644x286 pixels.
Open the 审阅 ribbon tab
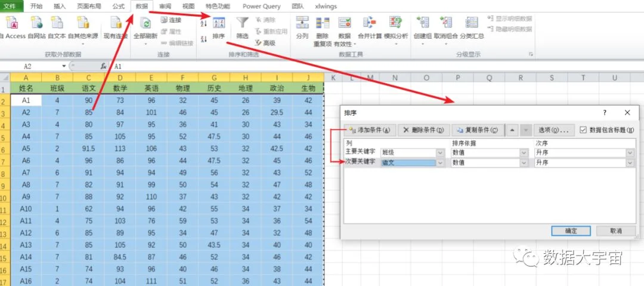pyautogui.click(x=165, y=6)
